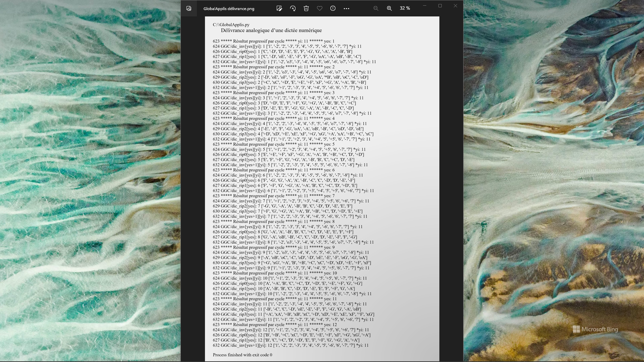
Task: Maximize the Photos window
Action: (x=440, y=6)
